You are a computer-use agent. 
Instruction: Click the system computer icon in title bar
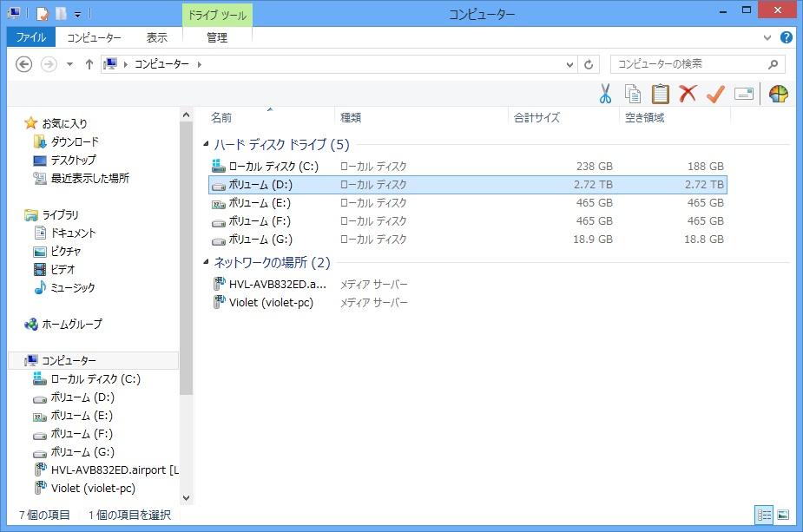(x=14, y=14)
